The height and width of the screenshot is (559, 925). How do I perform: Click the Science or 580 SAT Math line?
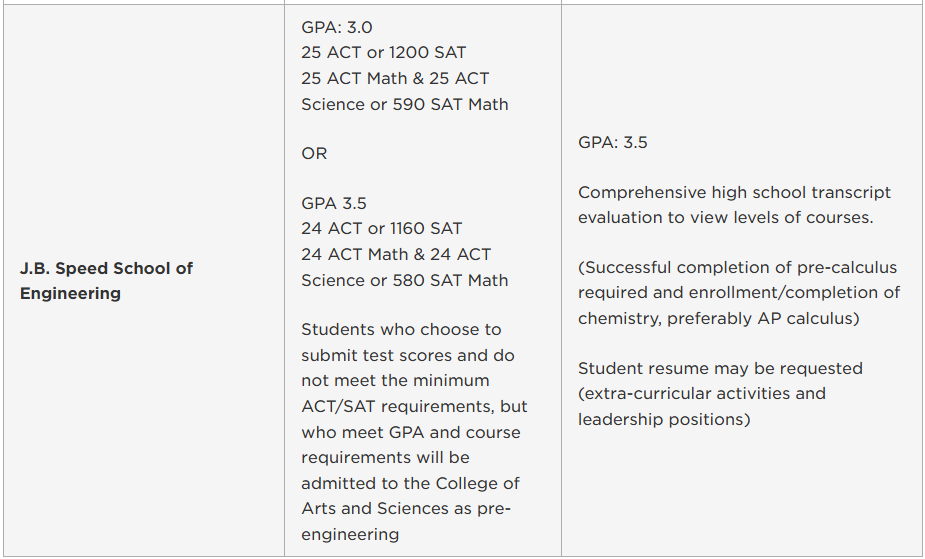[405, 280]
